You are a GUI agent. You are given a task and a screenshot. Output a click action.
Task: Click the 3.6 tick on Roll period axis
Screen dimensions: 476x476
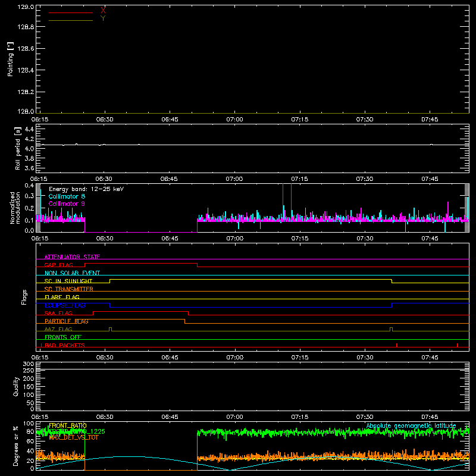(29, 168)
